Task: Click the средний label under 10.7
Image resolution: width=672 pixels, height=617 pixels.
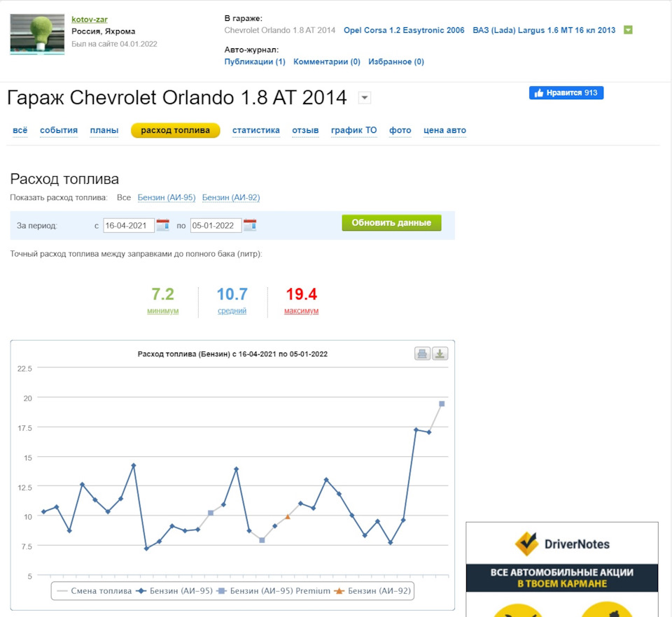Action: click(232, 311)
